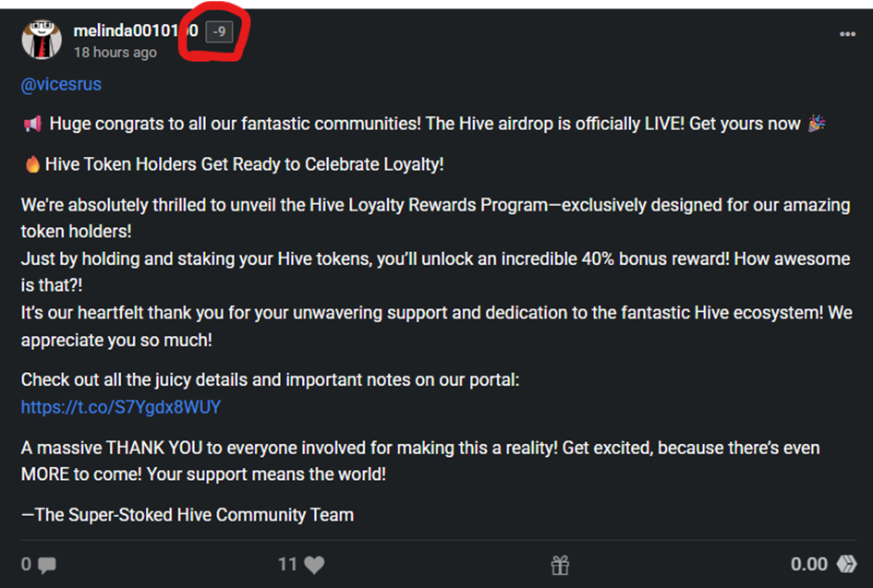
Task: Click the -9 reputation badge
Action: [x=220, y=32]
